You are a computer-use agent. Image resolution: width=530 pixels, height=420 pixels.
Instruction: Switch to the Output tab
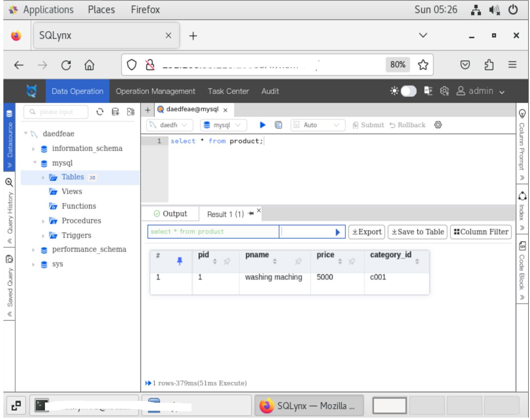[170, 214]
